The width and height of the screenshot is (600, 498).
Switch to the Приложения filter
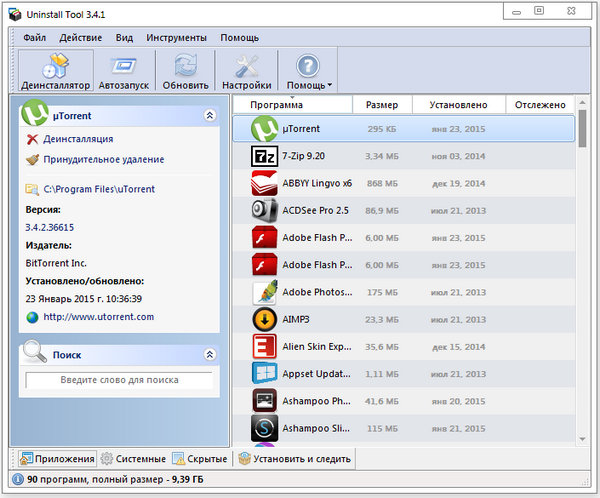pyautogui.click(x=55, y=459)
